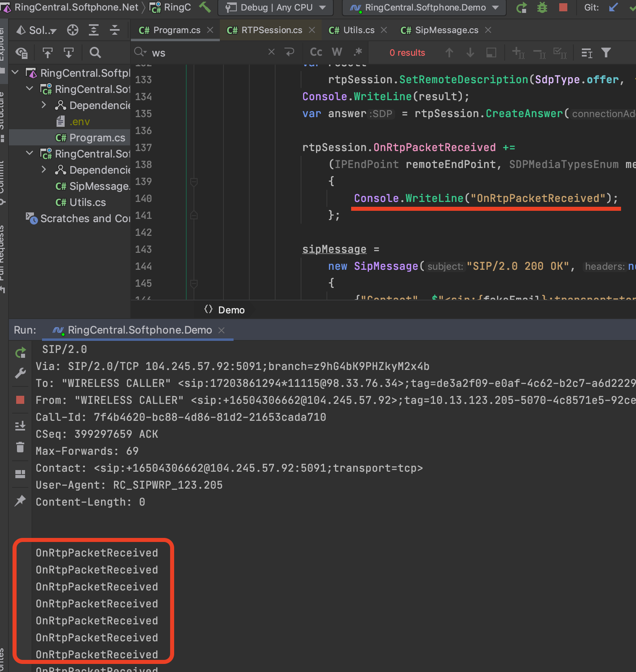This screenshot has height=672, width=636.
Task: Click Rerun icon in Run panel
Action: click(x=20, y=353)
